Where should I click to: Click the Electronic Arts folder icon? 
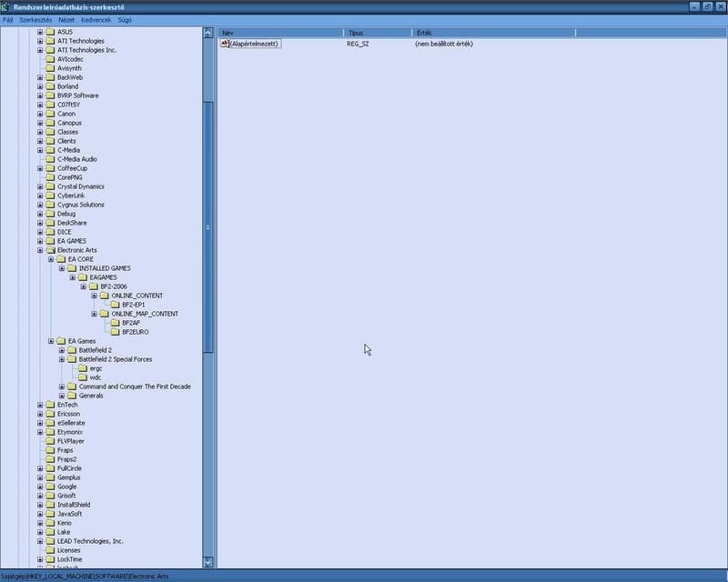[50, 250]
